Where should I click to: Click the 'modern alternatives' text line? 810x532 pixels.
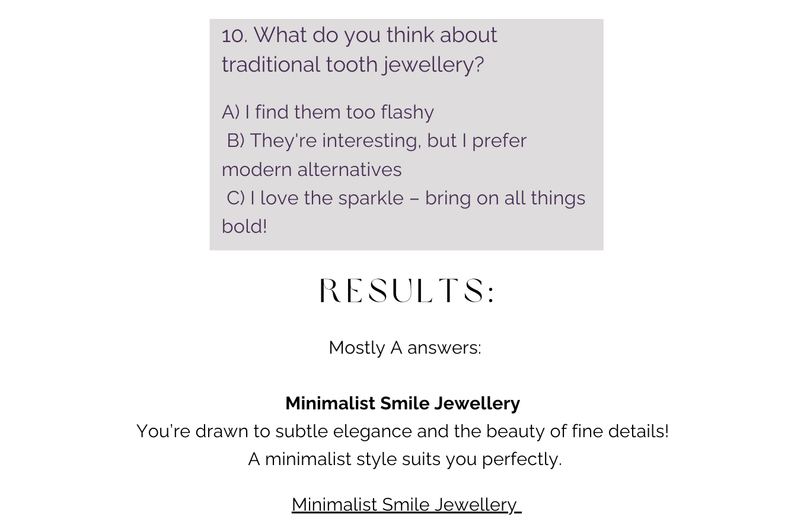(x=311, y=170)
